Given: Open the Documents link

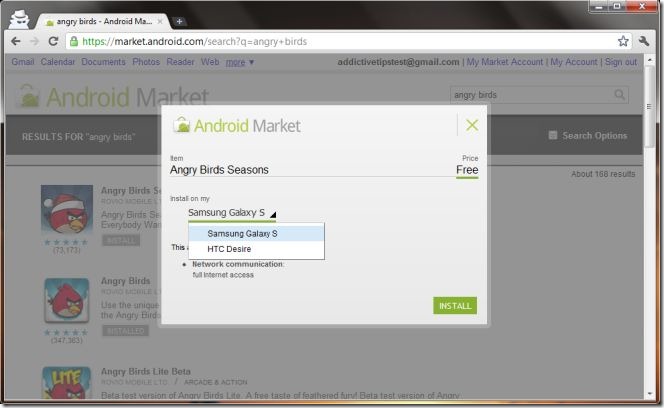Looking at the screenshot, I should tap(103, 62).
